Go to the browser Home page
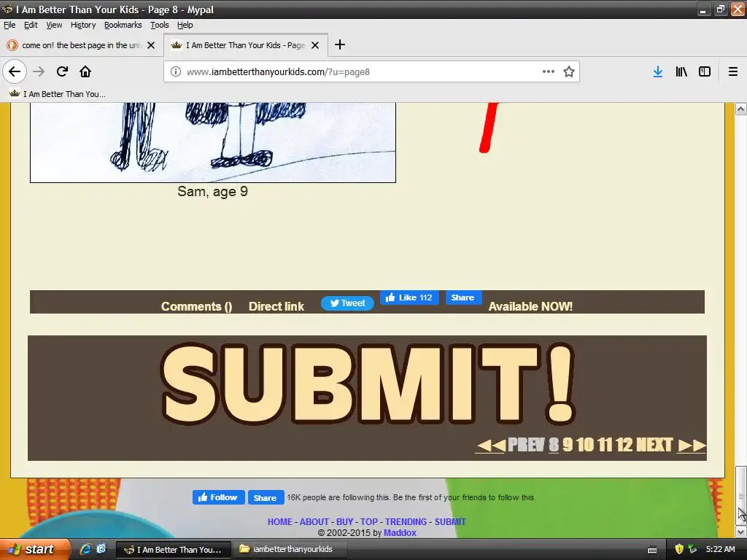This screenshot has width=747, height=560. point(85,71)
